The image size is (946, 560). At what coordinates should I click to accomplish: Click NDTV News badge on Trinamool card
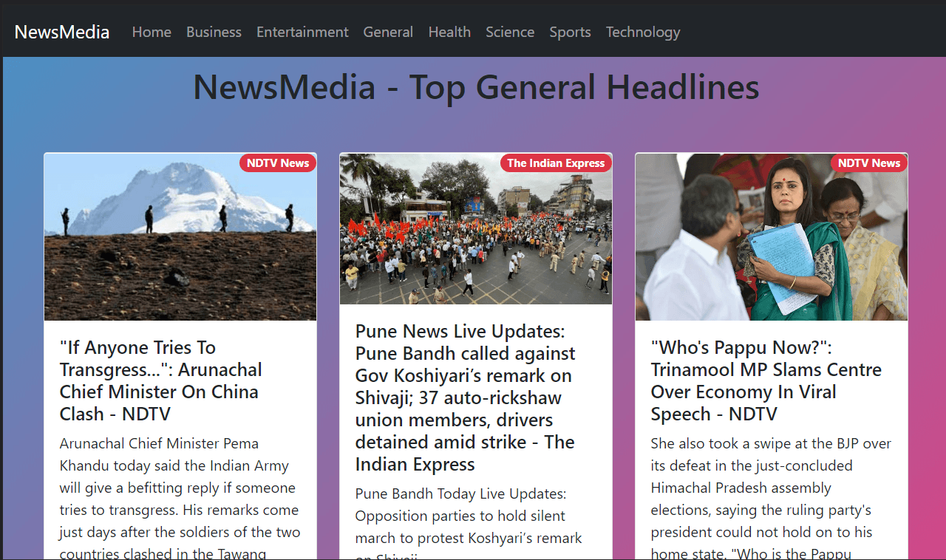pyautogui.click(x=869, y=163)
